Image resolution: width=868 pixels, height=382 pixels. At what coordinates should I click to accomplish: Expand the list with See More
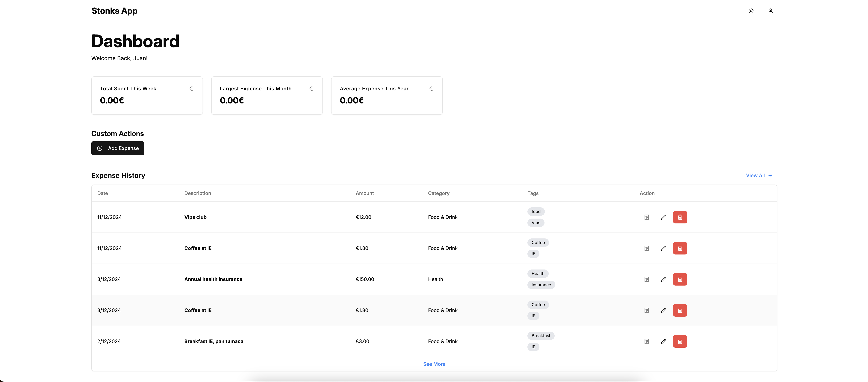click(x=434, y=364)
